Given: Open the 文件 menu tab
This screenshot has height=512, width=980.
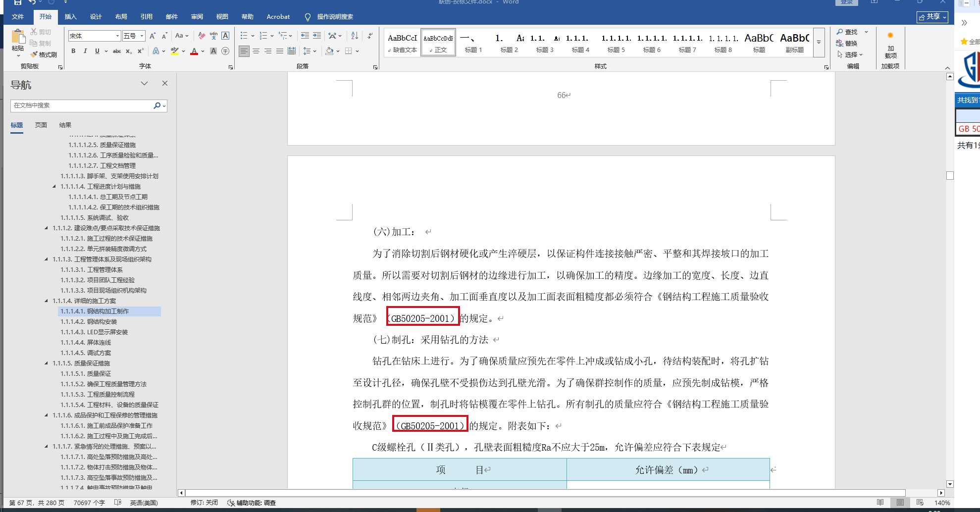Looking at the screenshot, I should [x=18, y=16].
